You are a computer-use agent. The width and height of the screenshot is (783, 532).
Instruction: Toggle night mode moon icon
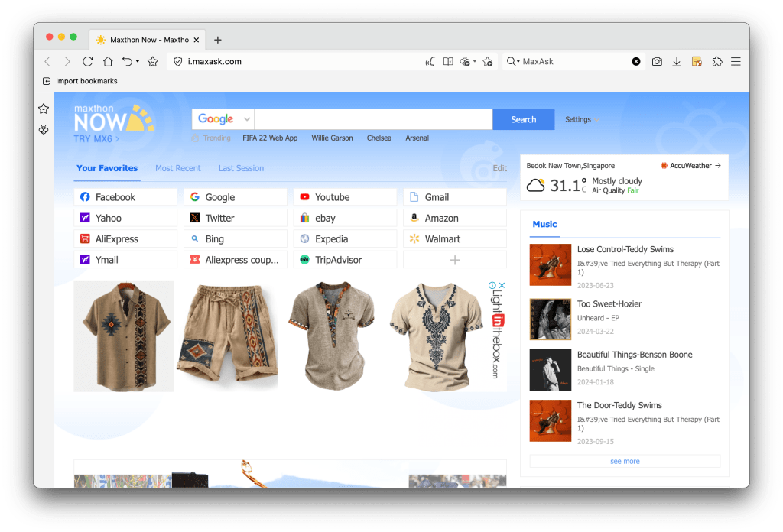click(430, 61)
